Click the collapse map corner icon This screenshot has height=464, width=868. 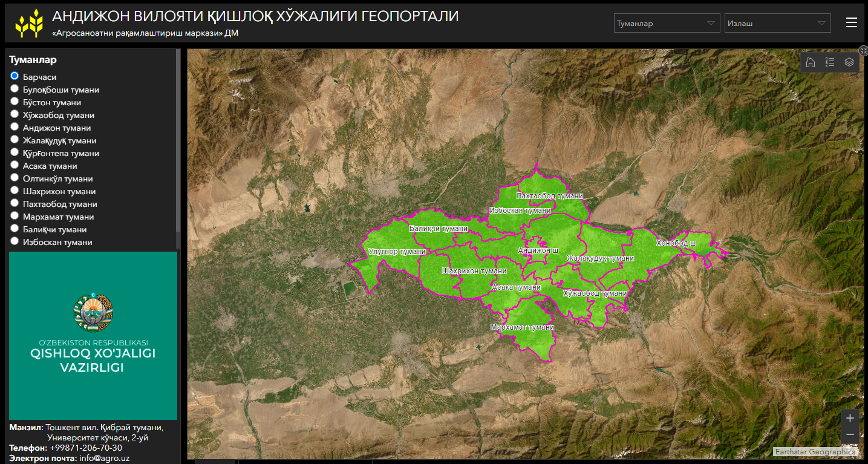pos(863,52)
